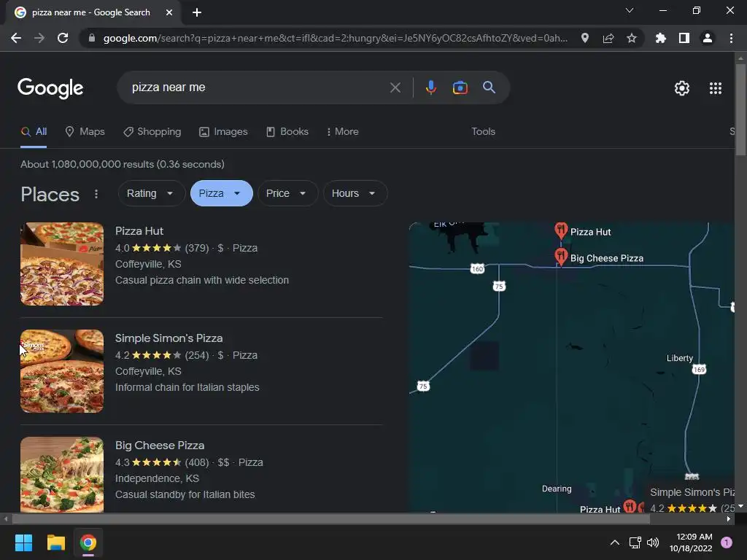Image resolution: width=747 pixels, height=560 pixels.
Task: Switch to Shopping results tab
Action: click(x=152, y=132)
